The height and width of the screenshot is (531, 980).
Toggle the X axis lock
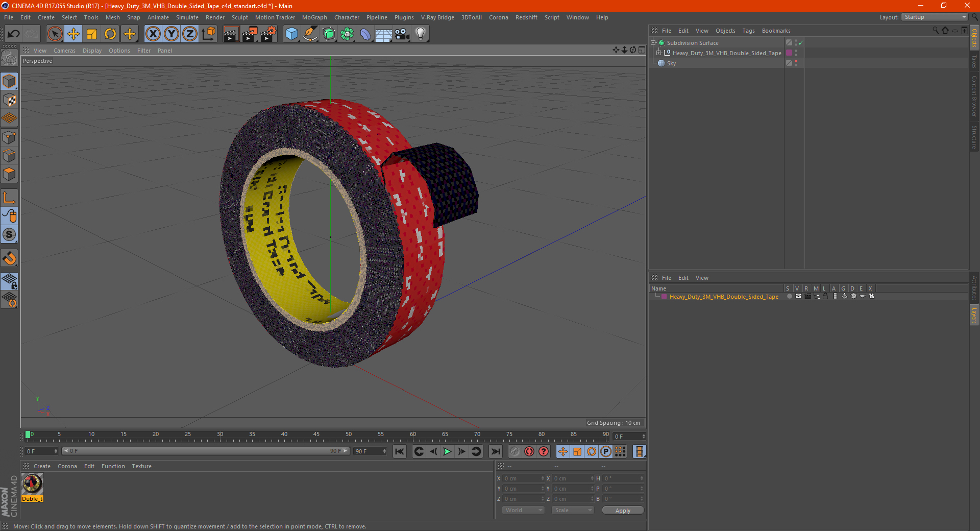coord(153,34)
